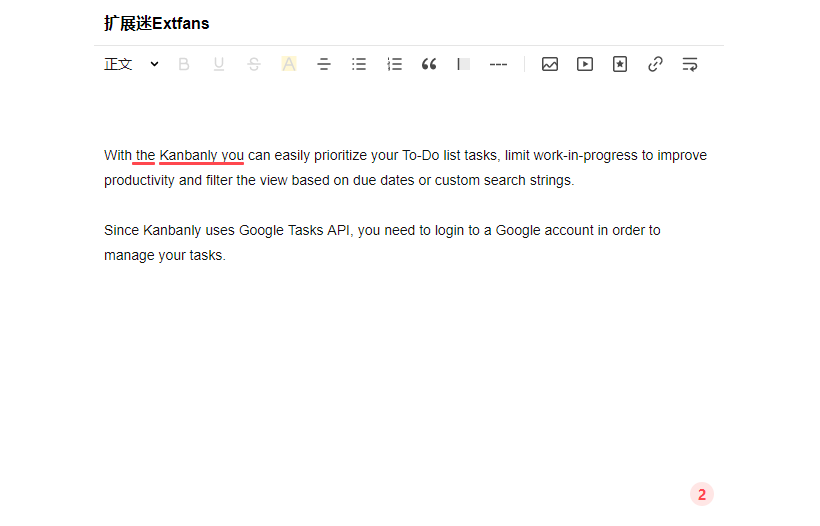Insert a code block

tap(463, 64)
